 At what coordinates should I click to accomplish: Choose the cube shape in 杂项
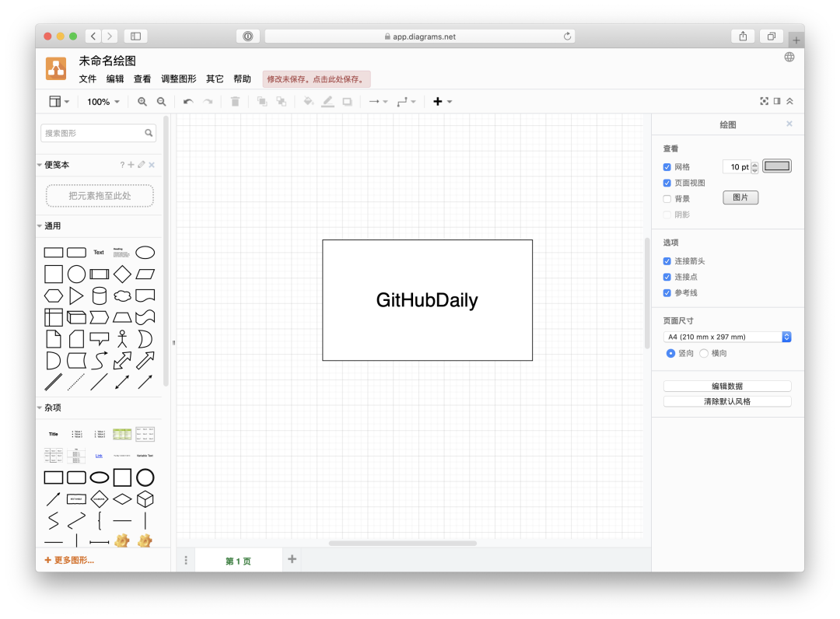[145, 499]
